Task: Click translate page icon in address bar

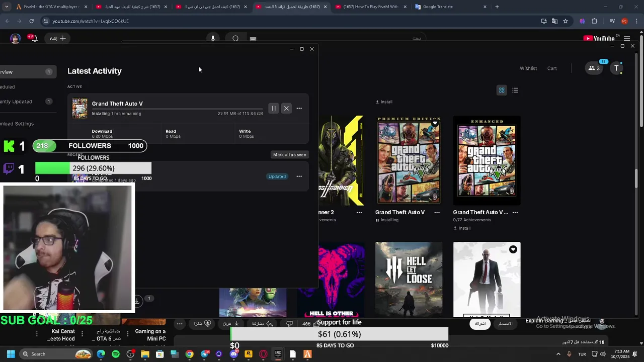Action: [x=554, y=21]
